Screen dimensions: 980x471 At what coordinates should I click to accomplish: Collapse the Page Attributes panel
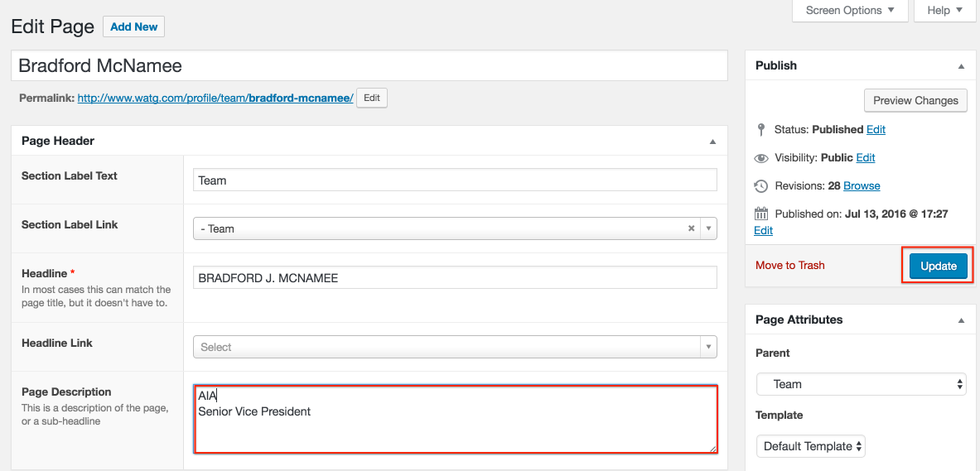961,320
